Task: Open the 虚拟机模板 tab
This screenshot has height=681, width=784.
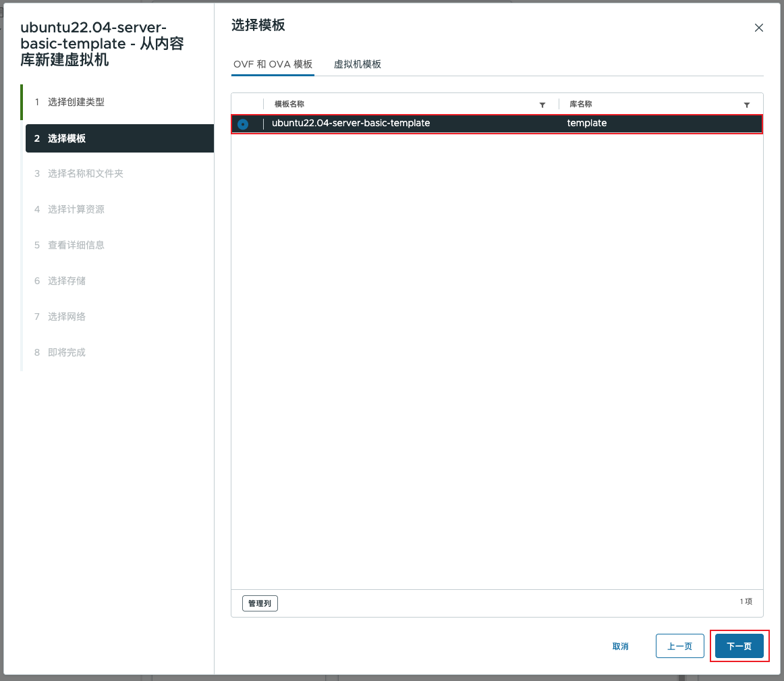Action: point(357,65)
